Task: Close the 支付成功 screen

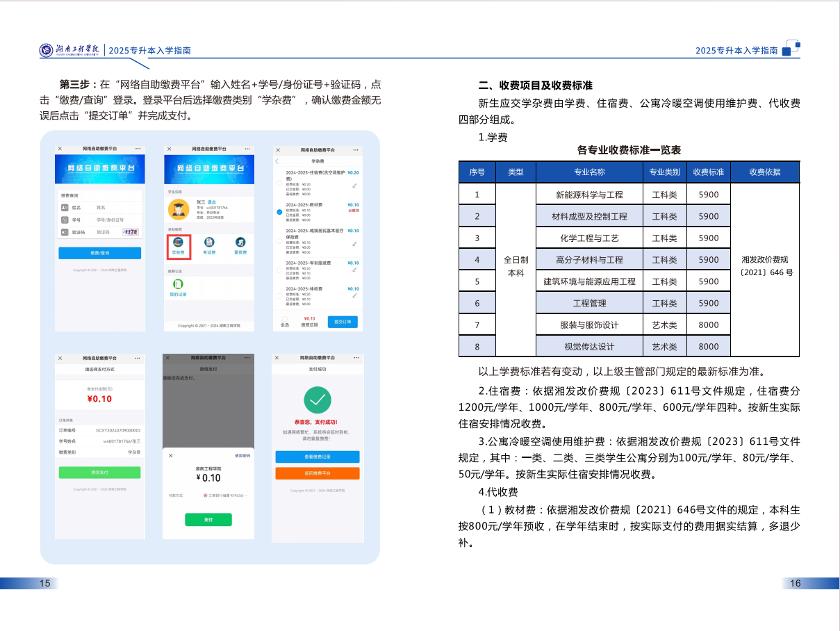Action: pos(277,357)
